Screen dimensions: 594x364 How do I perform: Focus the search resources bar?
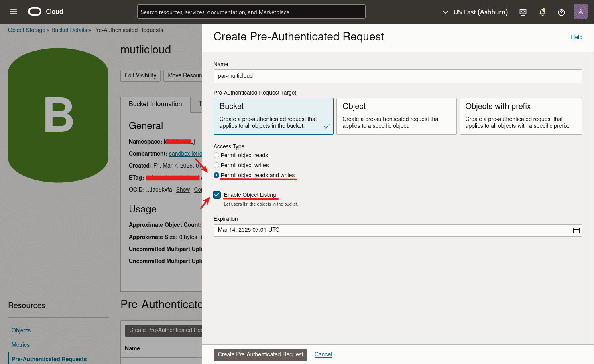coord(251,12)
